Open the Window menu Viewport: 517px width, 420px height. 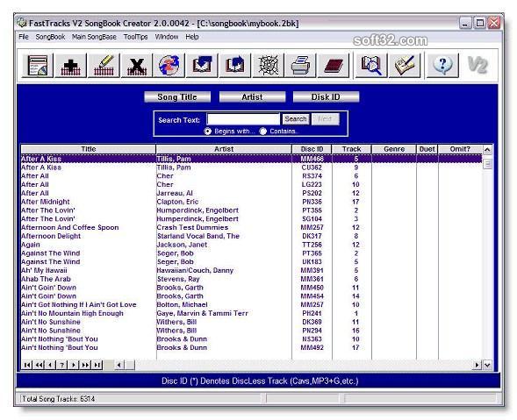167,37
